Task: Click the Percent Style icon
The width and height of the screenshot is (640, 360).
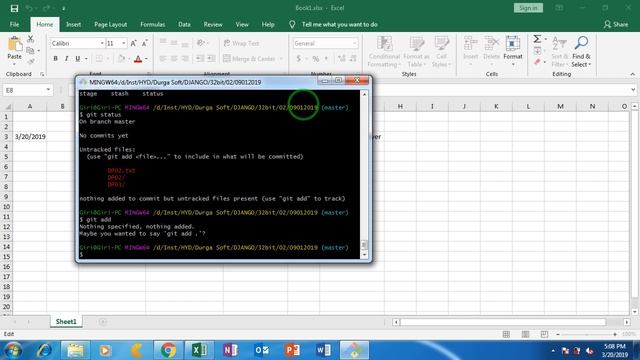Action: tap(316, 59)
